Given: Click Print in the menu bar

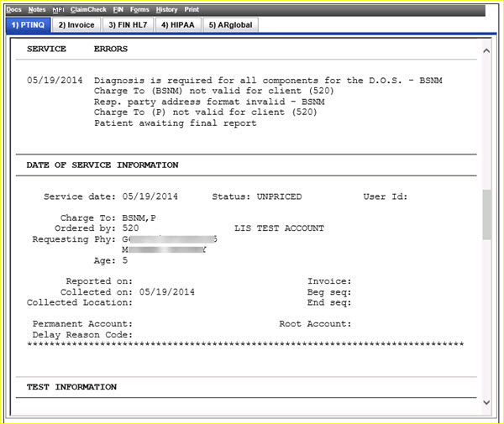Looking at the screenshot, I should point(192,9).
